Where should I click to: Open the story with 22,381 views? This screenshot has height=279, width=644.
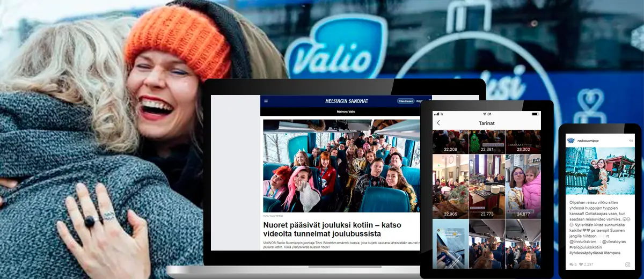click(x=487, y=142)
